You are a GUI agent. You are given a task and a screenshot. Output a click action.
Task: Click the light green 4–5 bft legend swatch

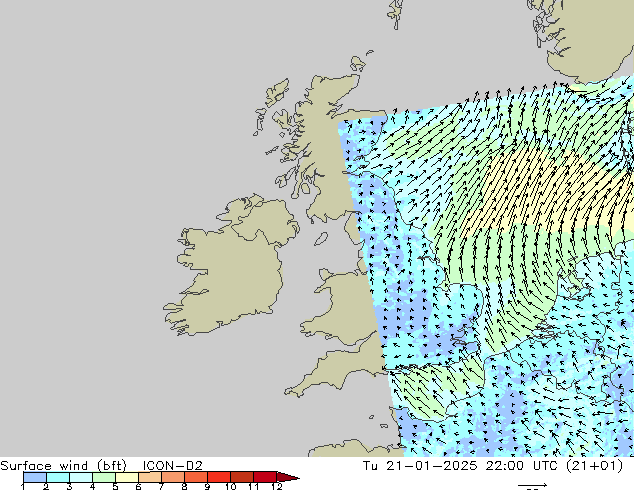click(x=104, y=477)
